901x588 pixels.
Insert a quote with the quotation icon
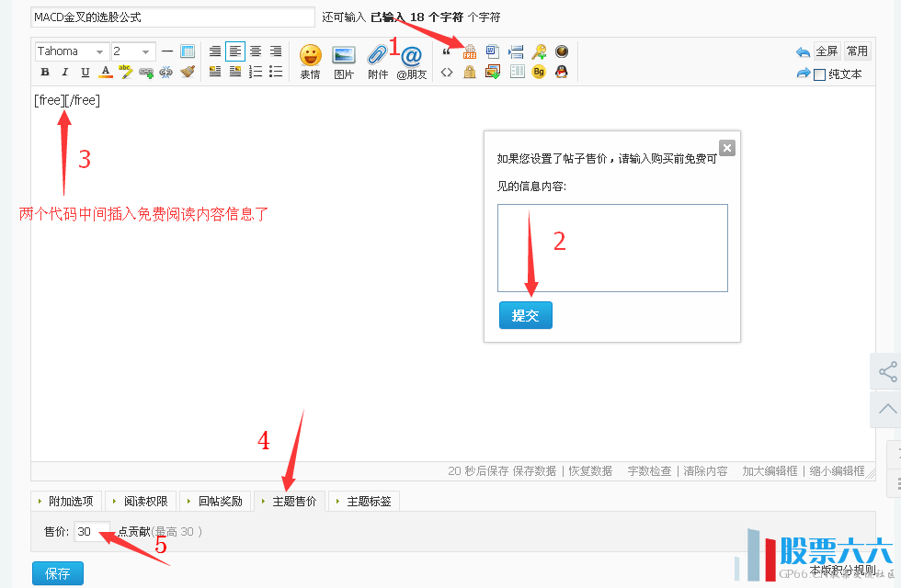coord(446,52)
